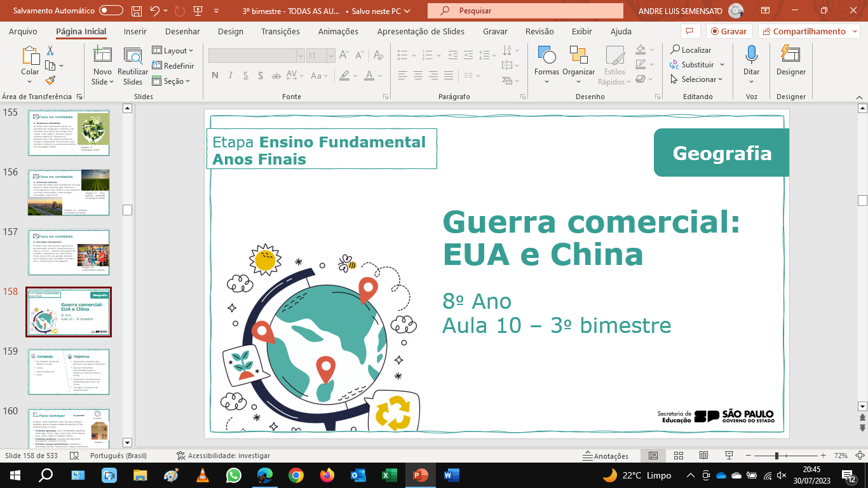Open WhatsApp from taskbar
The width and height of the screenshot is (868, 488).
coord(234,475)
